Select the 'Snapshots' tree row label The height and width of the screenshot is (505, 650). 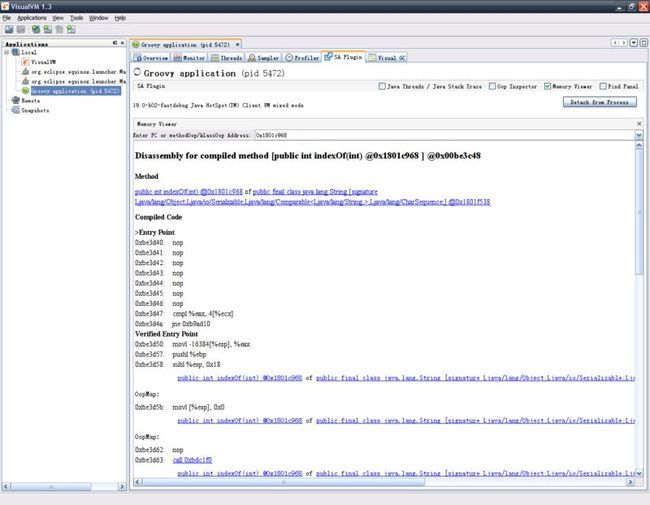(35, 110)
